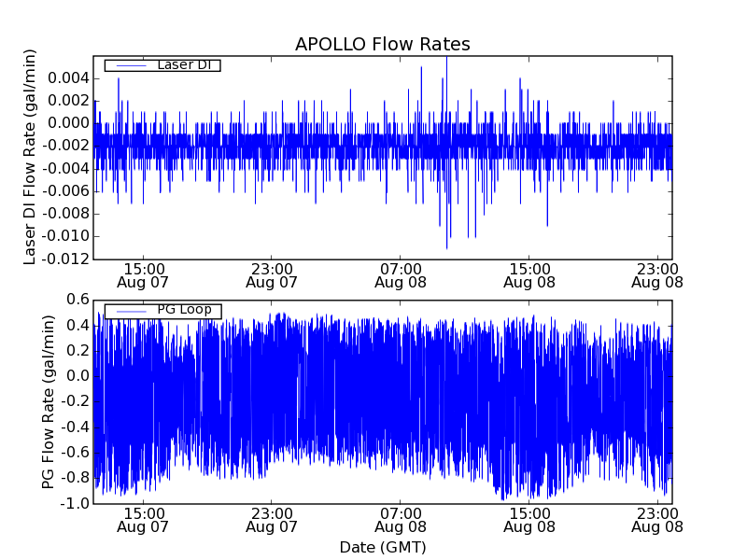Screen dimensions: 747x560
Task: Click the -0.006 tick label on top plot
Action: [x=65, y=191]
